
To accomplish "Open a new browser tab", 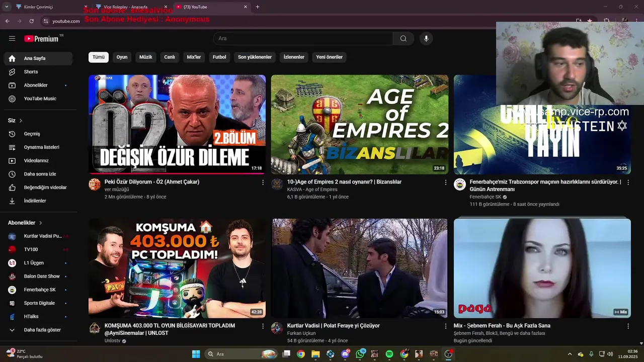I will point(258,7).
